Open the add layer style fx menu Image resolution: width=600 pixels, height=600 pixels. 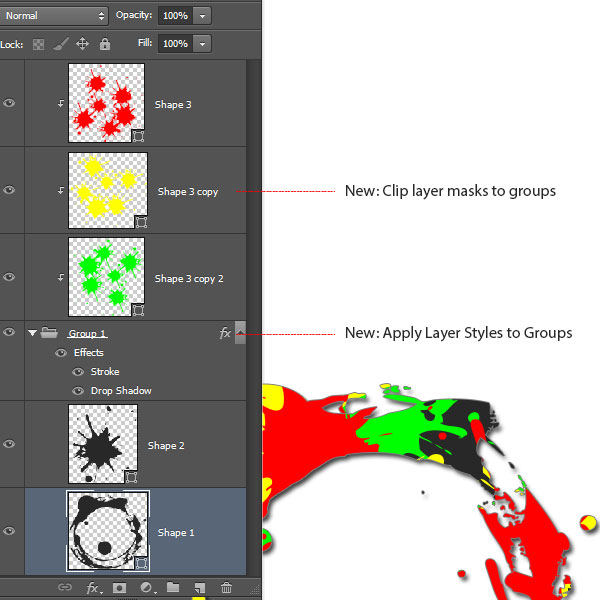94,588
